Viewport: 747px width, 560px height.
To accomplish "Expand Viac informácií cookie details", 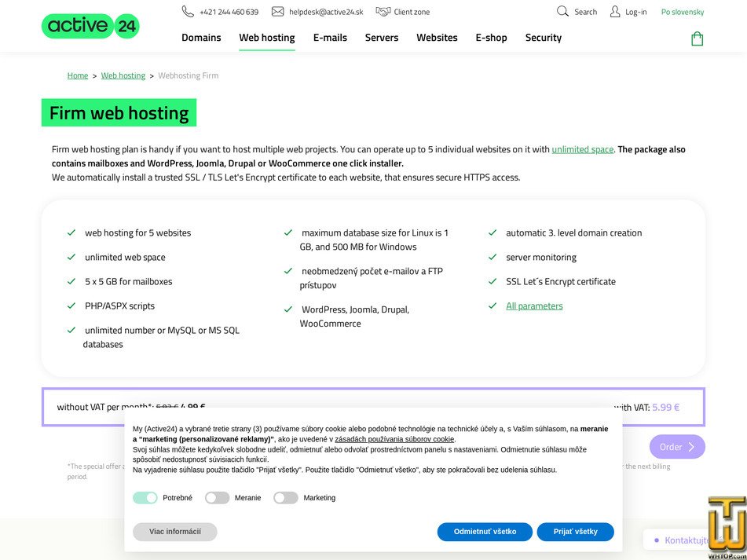I will 174,532.
